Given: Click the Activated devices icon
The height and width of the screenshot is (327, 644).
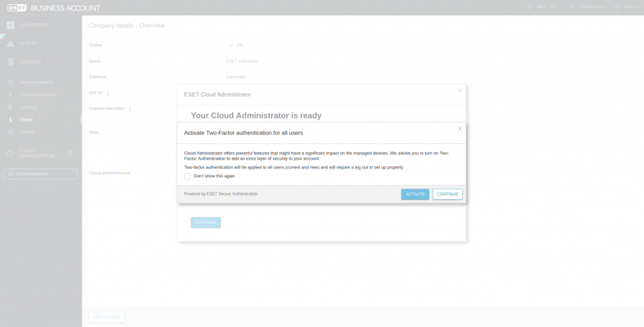Looking at the screenshot, I should pos(11,82).
